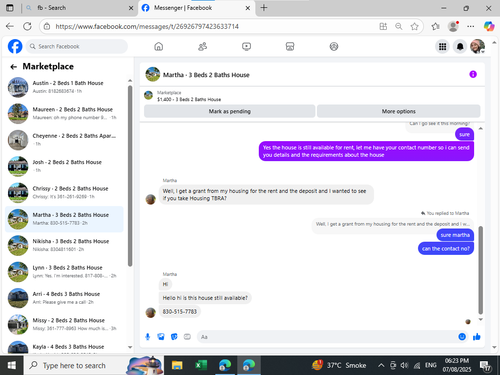
Task: Click the listing thumbnail in chat header
Action: pos(153,74)
